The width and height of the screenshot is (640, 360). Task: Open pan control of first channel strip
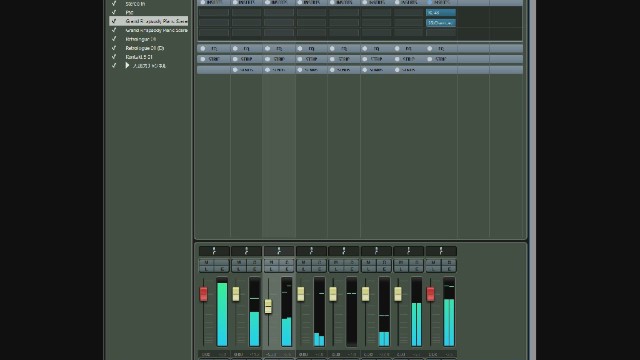pos(214,251)
